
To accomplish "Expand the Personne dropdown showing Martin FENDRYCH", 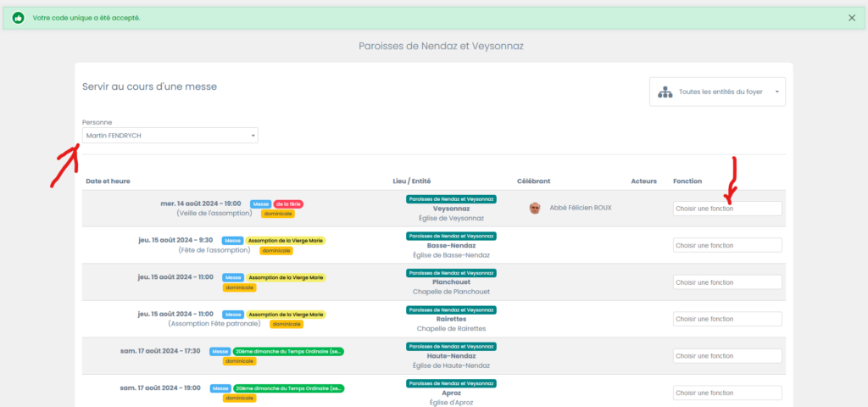I will tap(170, 136).
